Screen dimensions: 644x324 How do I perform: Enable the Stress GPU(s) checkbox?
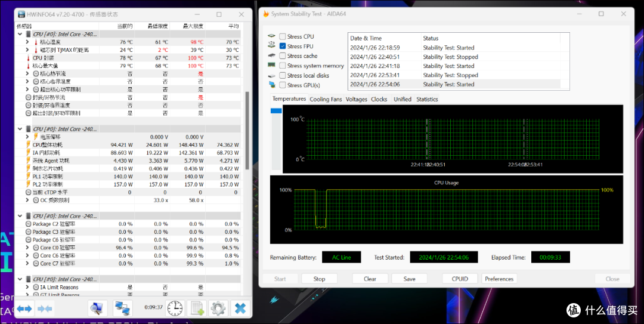click(x=283, y=85)
